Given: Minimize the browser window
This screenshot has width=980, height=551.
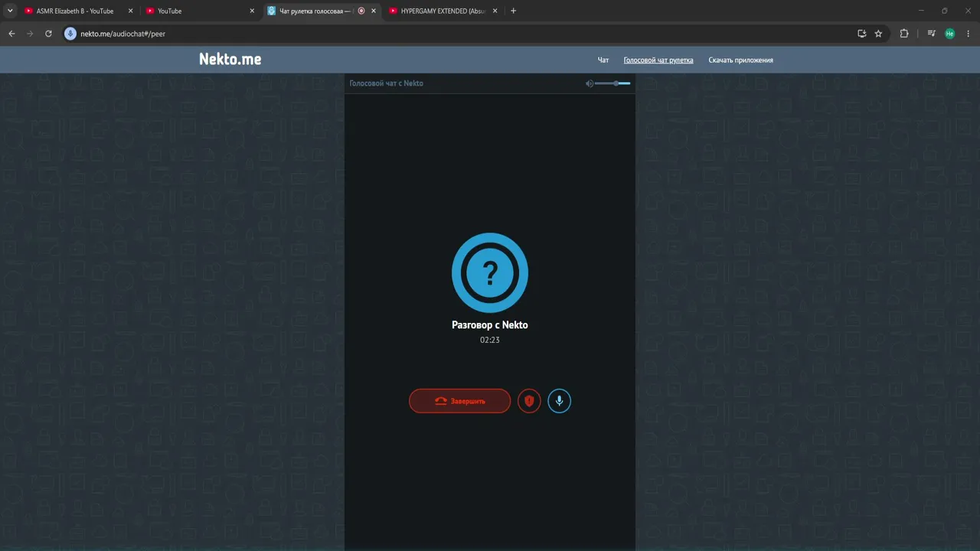Looking at the screenshot, I should 923,11.
